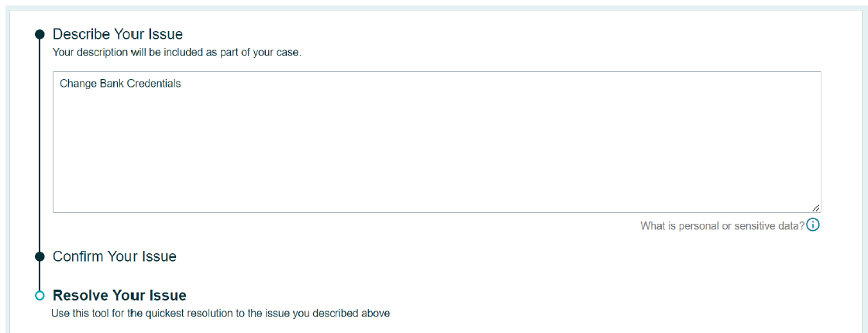Click progress line between Describe and Confirm steps

point(40,146)
